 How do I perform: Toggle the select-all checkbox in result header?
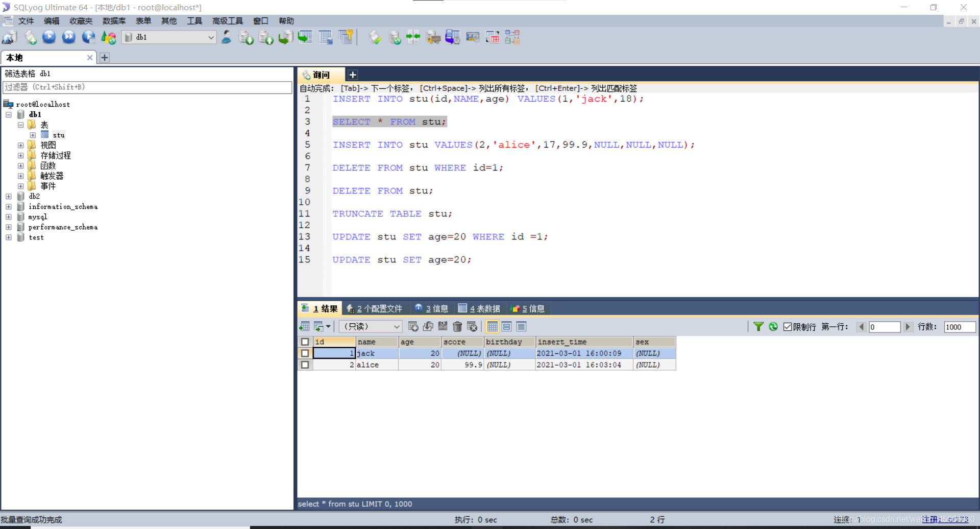point(305,342)
